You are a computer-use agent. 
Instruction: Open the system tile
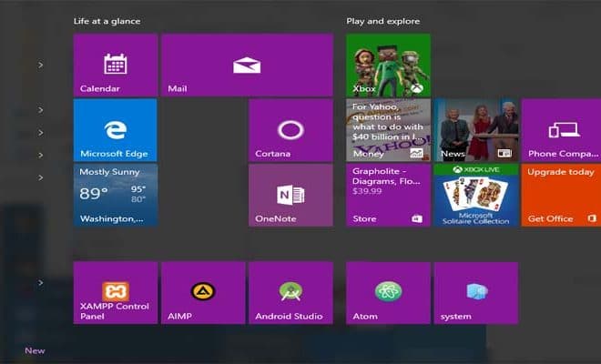[475, 292]
